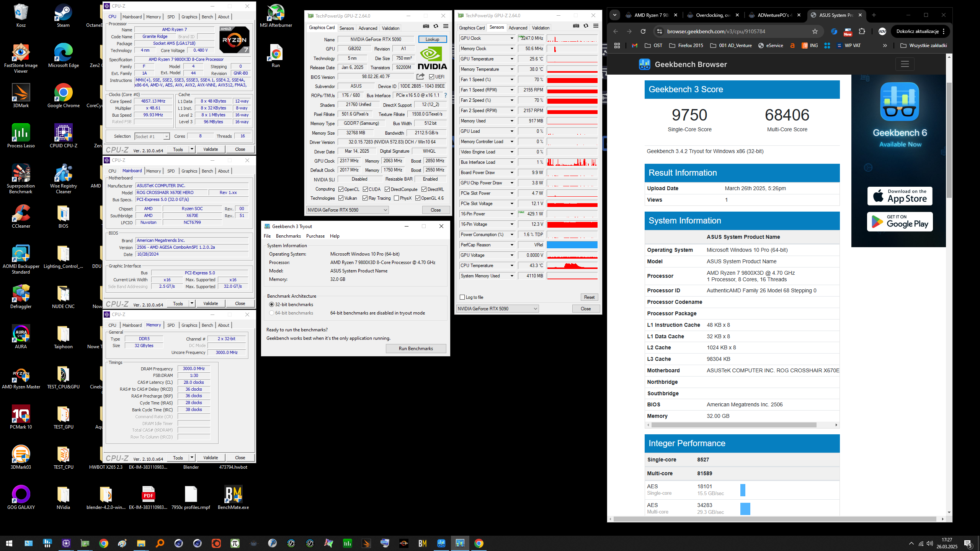Toggle the PhysX checkbox in GPU-Z
980x551 pixels.
click(396, 198)
